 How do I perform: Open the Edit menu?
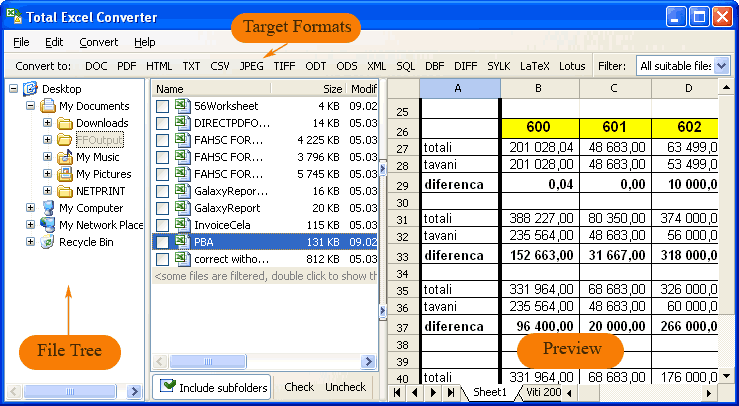(54, 42)
